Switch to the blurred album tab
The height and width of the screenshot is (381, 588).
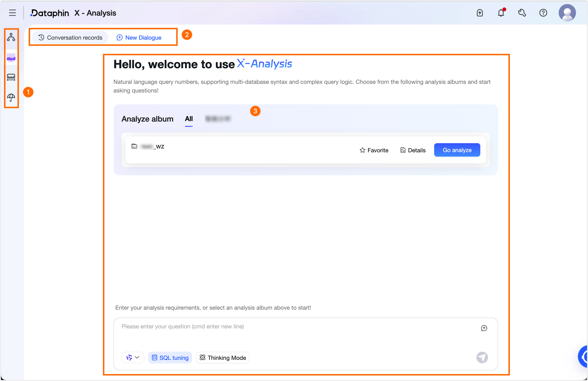tap(217, 119)
